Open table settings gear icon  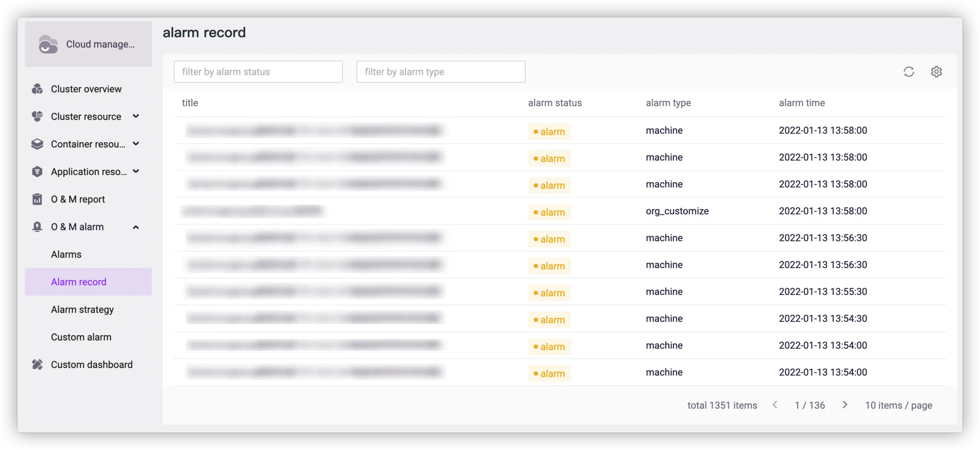936,72
